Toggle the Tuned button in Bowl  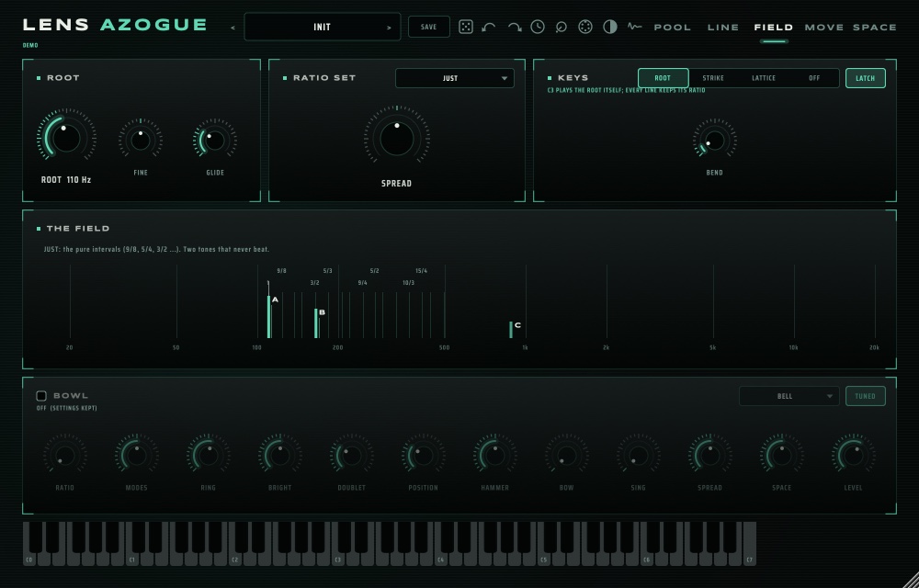point(865,397)
